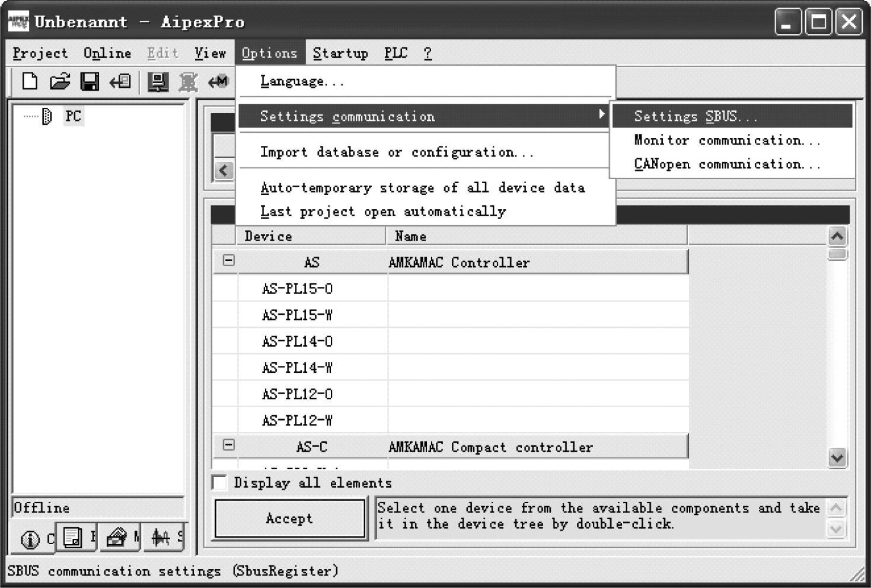Click the arrow with M toolbar icon
The width and height of the screenshot is (871, 588).
tap(218, 82)
